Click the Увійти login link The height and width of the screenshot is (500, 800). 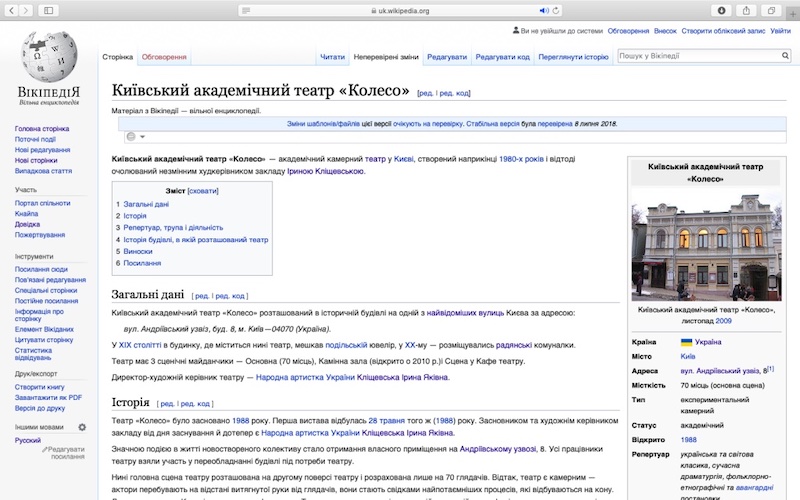coord(780,31)
